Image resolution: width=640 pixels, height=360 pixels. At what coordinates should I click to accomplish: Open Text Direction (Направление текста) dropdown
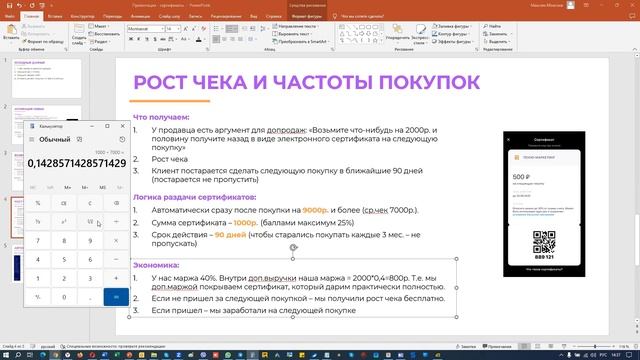point(296,26)
